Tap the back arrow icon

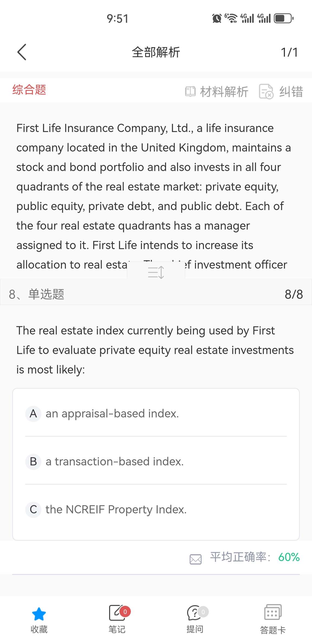click(22, 52)
